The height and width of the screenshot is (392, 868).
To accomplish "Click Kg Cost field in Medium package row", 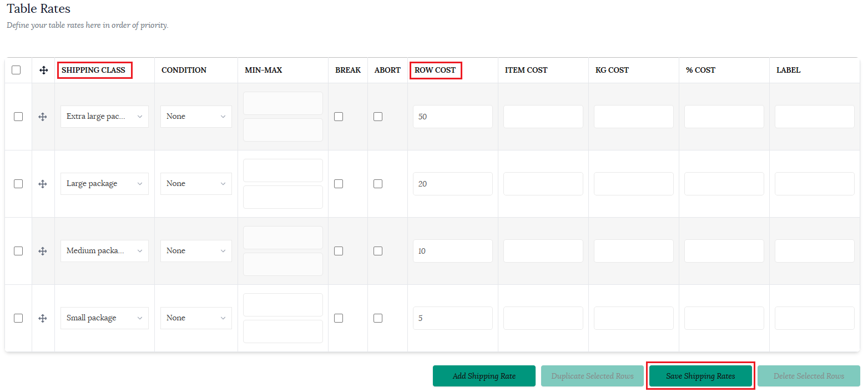I will coord(634,251).
